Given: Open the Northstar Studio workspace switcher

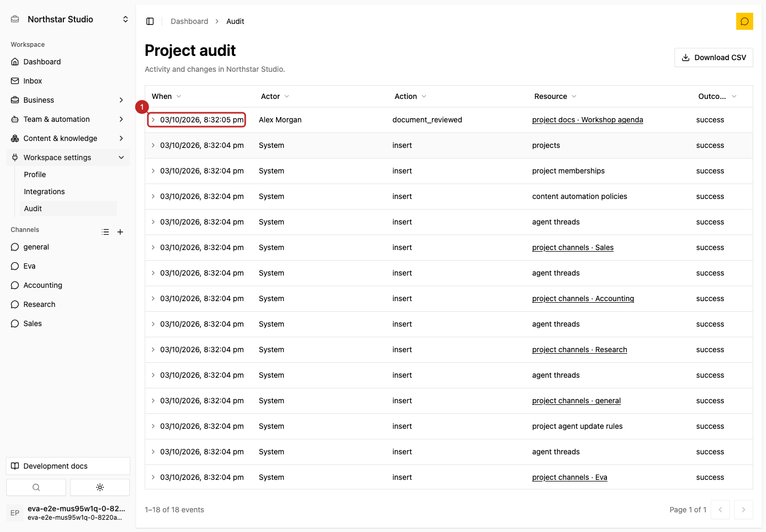Looking at the screenshot, I should pos(69,19).
